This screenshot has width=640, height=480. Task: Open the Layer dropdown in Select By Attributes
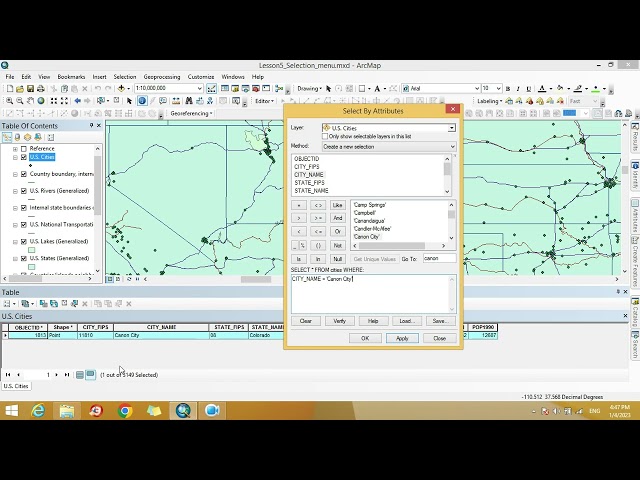(451, 128)
